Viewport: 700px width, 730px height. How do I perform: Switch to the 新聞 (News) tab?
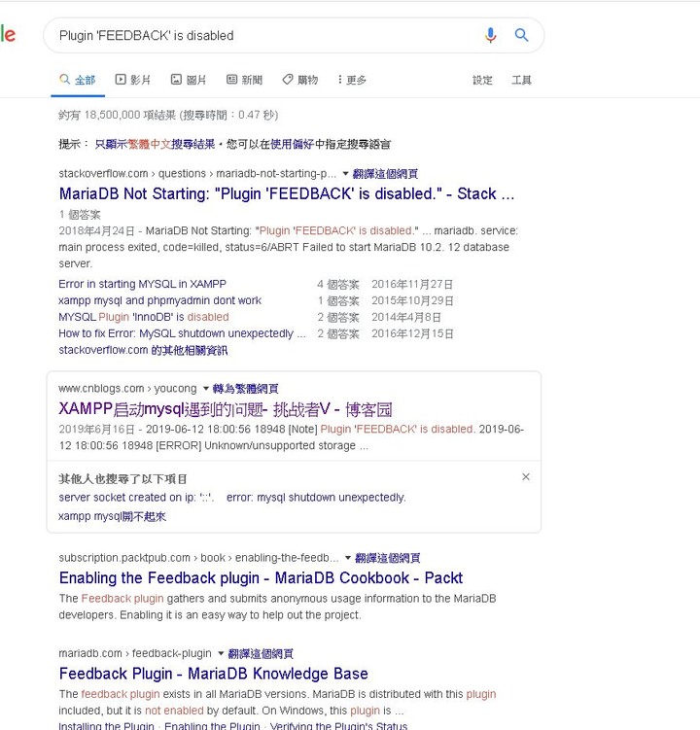pos(244,80)
